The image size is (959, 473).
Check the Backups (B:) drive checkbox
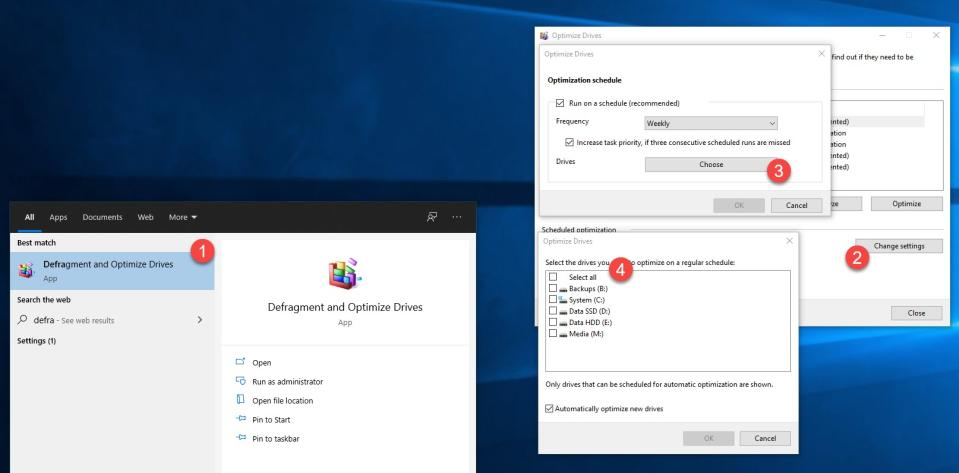pyautogui.click(x=553, y=288)
